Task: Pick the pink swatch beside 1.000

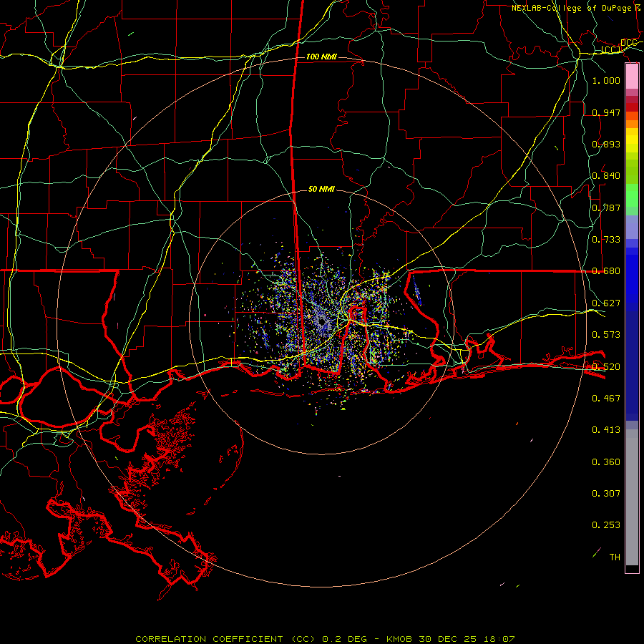Action: coord(632,77)
